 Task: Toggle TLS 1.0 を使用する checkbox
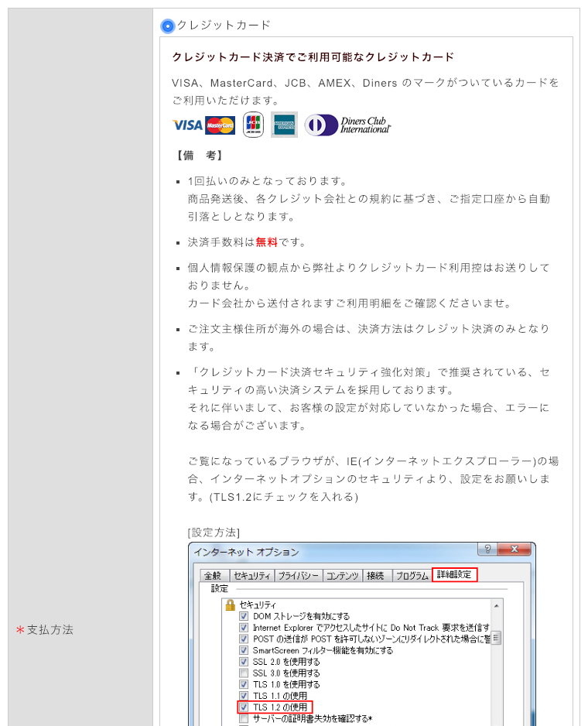[x=244, y=684]
